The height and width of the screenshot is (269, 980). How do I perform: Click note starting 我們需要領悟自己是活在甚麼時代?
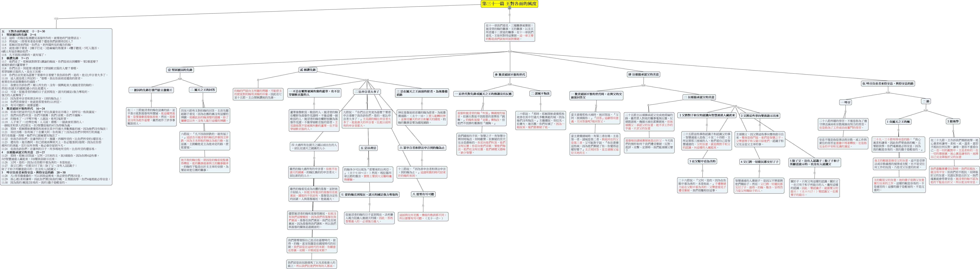point(312,245)
